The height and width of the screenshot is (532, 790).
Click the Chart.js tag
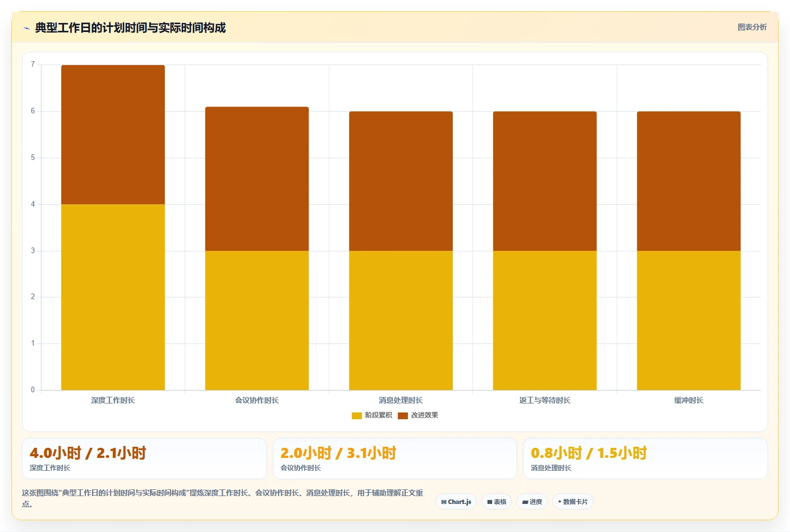(456, 502)
